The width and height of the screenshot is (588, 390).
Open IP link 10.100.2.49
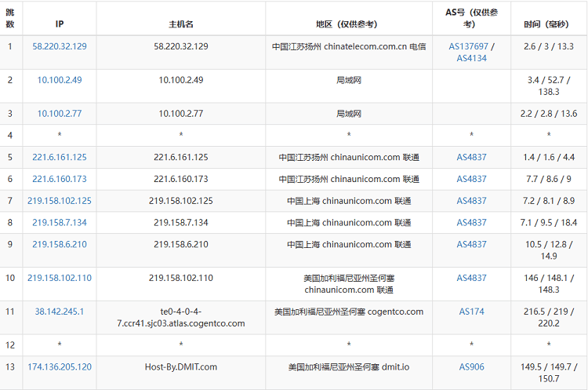click(60, 80)
